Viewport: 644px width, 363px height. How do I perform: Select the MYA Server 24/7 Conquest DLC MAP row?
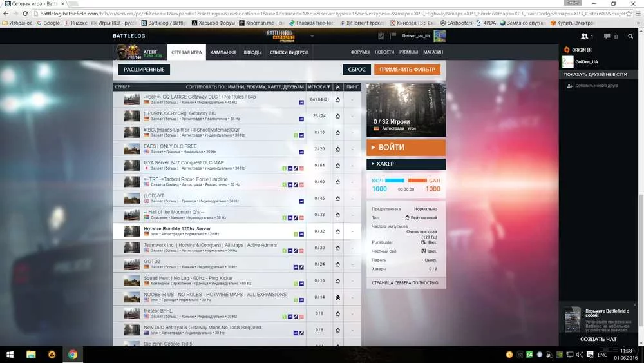tap(237, 165)
